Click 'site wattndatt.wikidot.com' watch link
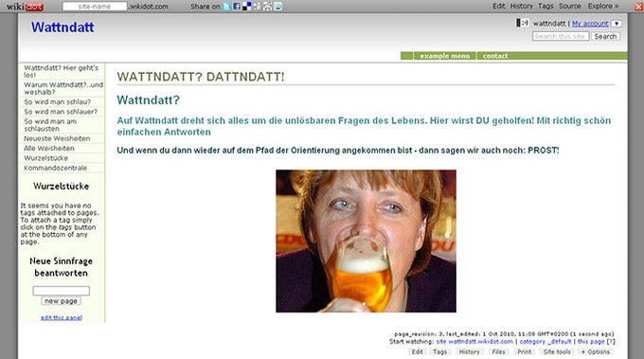644x359 pixels. click(474, 341)
